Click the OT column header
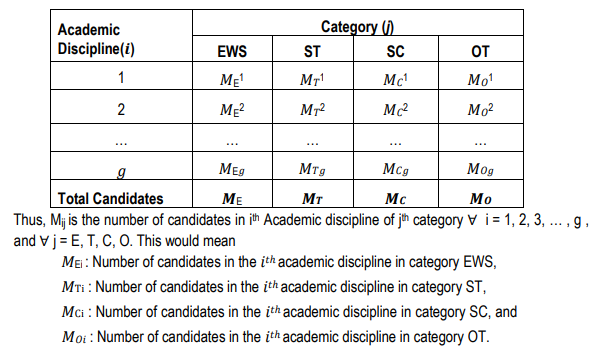The width and height of the screenshot is (603, 363). tap(481, 49)
